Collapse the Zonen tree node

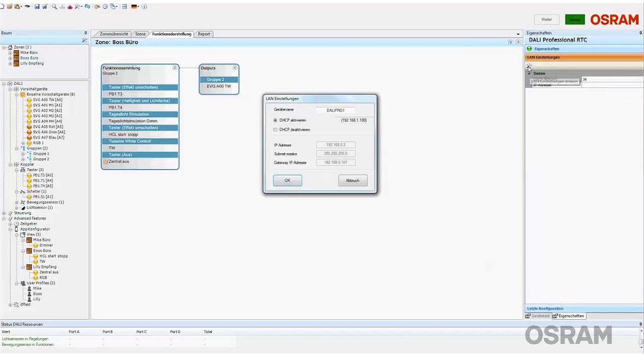pyautogui.click(x=4, y=47)
